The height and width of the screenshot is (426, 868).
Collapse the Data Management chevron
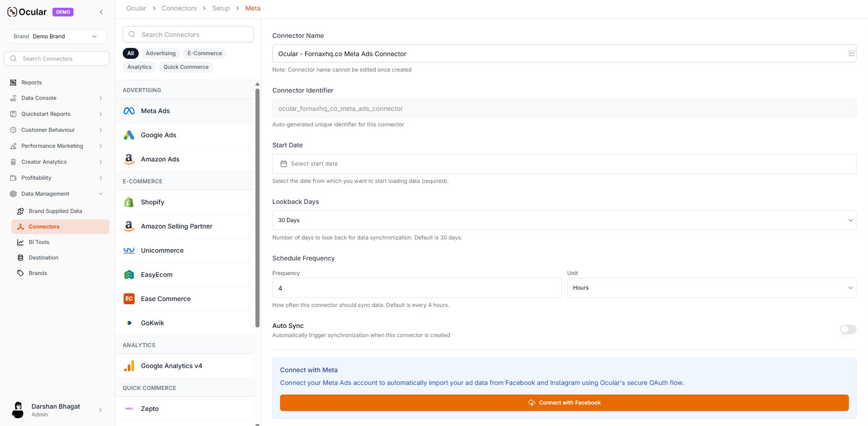coord(101,194)
